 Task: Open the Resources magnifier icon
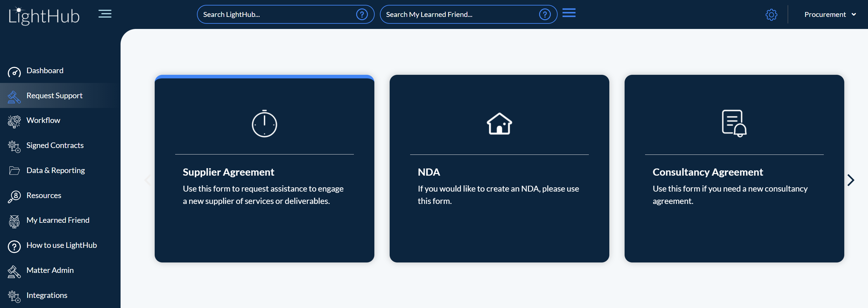(x=14, y=196)
